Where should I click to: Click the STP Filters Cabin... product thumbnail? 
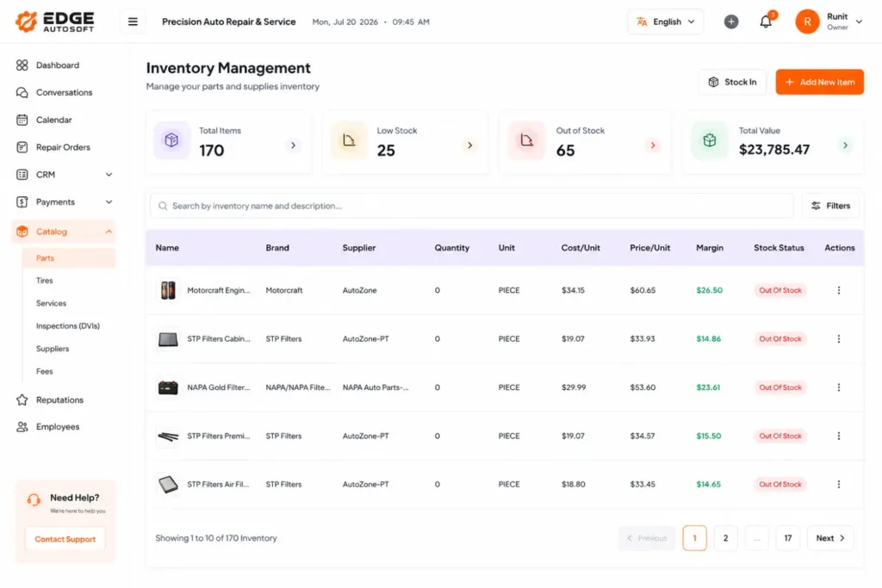[168, 339]
